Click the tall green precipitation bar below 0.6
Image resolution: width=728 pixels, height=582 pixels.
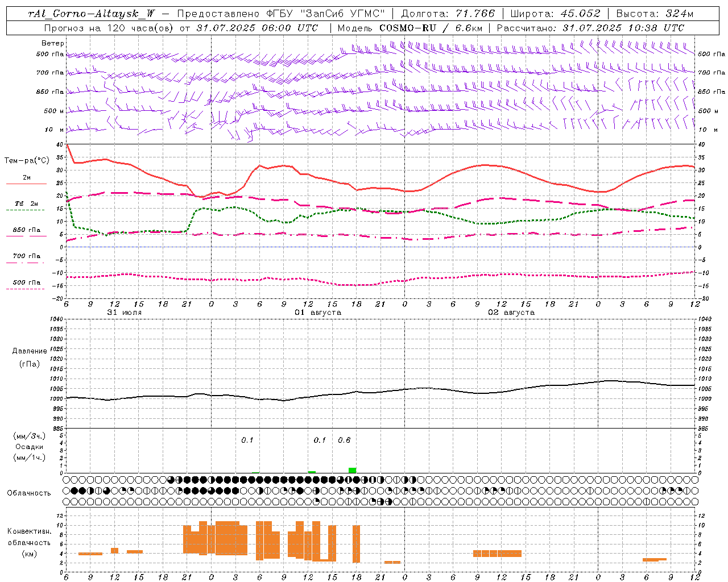(x=353, y=470)
